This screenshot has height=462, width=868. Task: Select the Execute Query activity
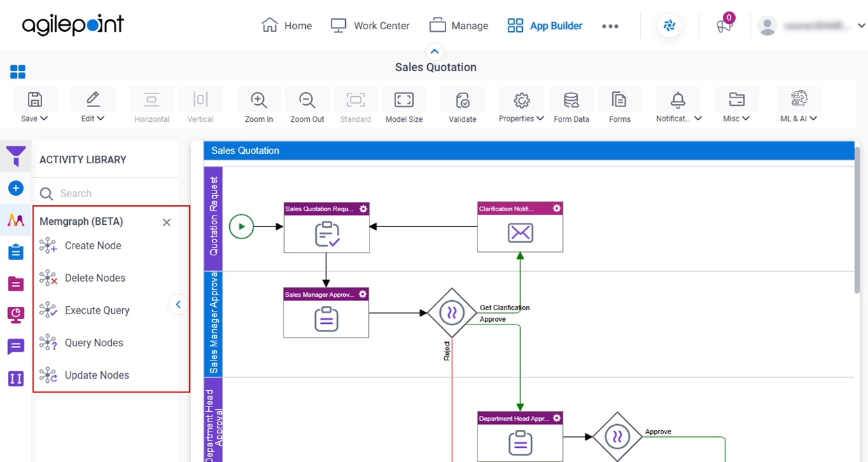97,311
